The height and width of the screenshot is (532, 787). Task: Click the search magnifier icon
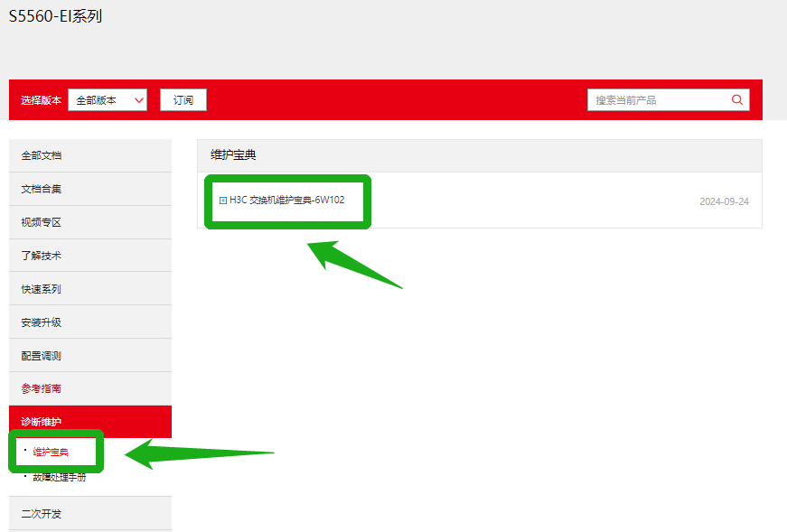(x=736, y=99)
